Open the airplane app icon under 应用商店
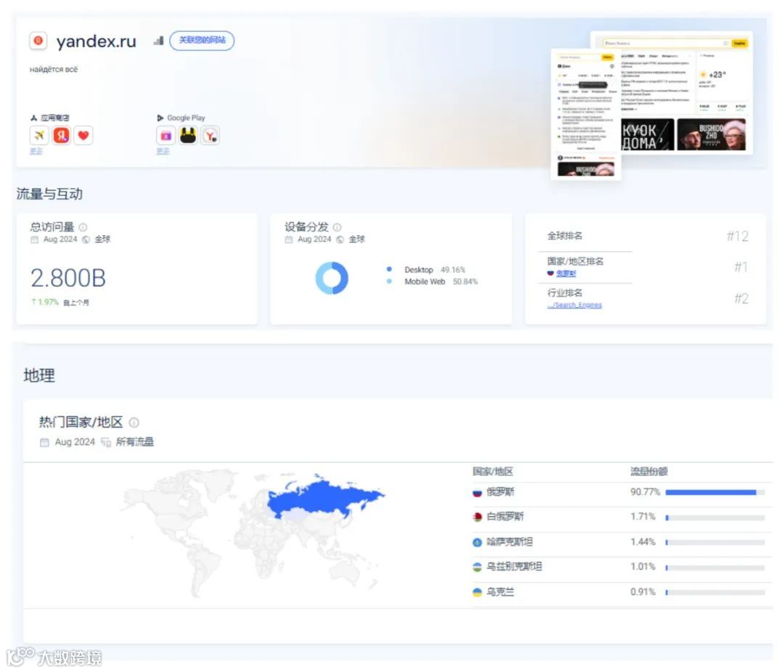 39,135
